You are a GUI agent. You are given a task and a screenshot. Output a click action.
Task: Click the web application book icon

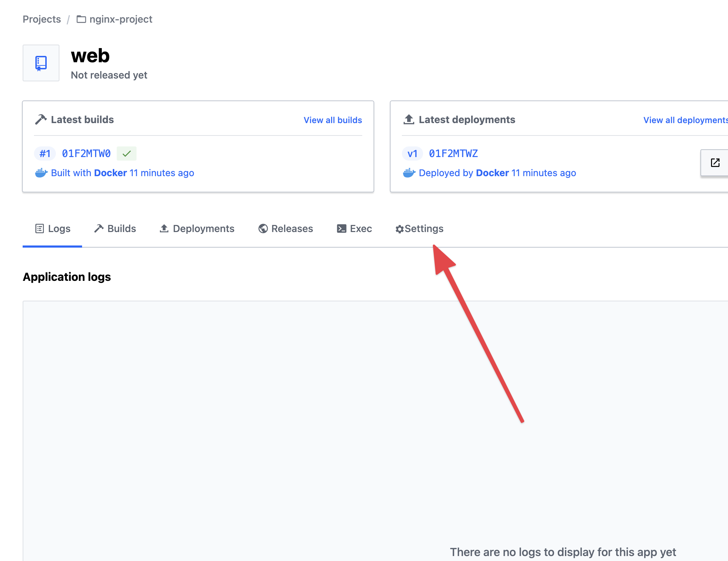(41, 63)
